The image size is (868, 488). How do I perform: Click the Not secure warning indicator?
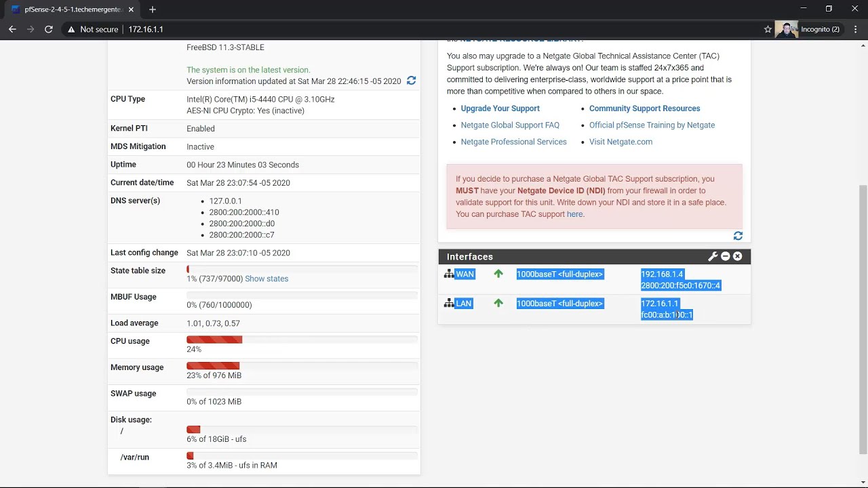click(x=93, y=29)
